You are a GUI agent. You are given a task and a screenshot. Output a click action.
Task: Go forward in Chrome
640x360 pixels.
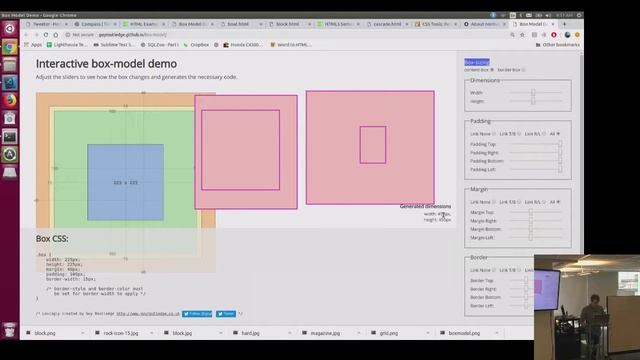[x=36, y=35]
